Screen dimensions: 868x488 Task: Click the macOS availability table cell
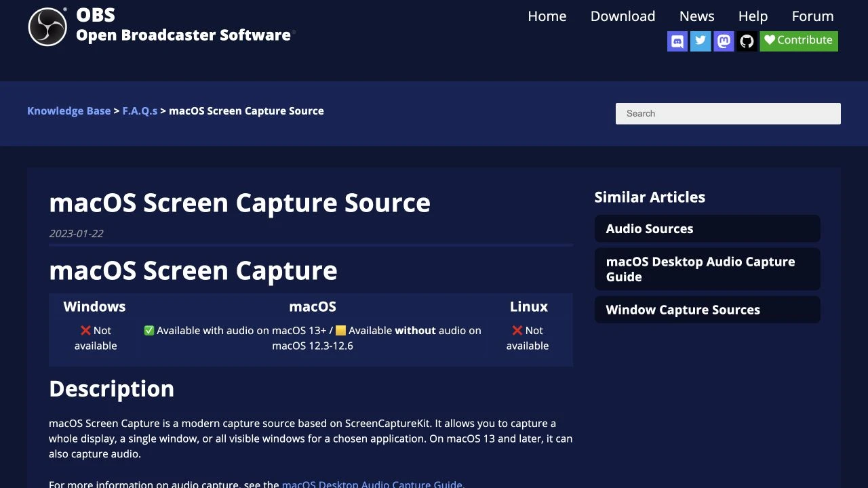coord(313,338)
